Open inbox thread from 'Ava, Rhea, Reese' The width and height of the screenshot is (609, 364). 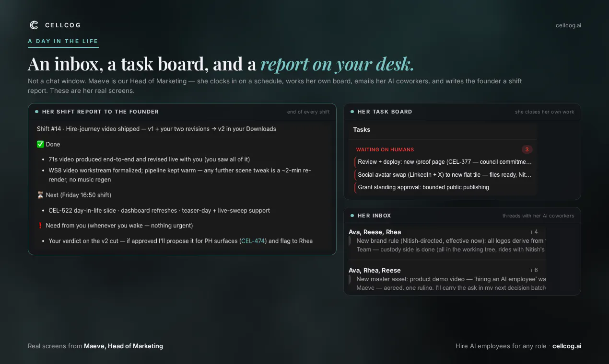pos(447,279)
